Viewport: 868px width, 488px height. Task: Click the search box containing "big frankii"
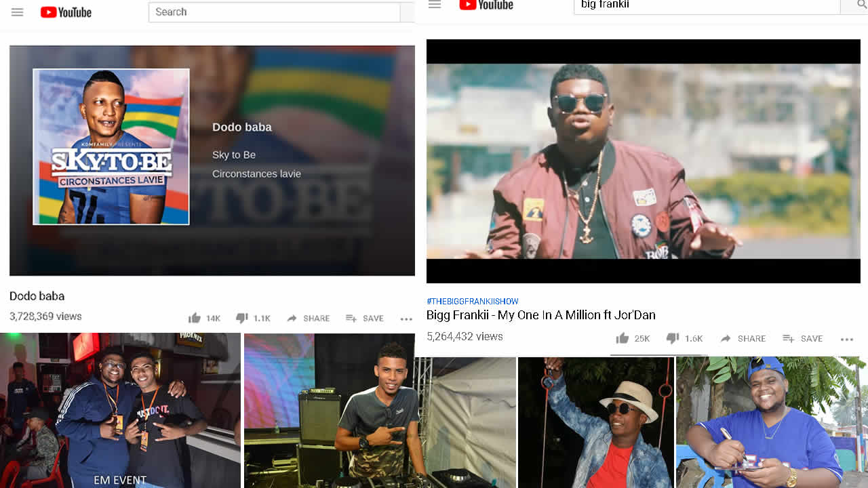705,5
